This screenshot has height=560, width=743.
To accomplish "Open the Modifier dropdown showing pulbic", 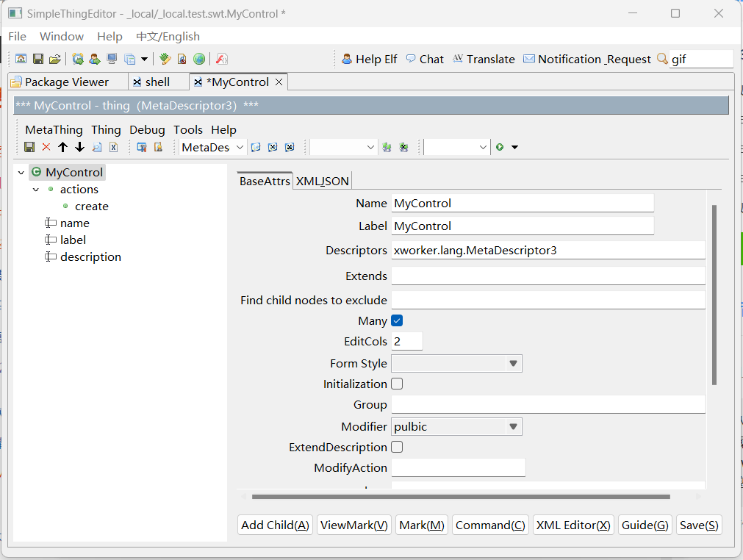I will click(513, 426).
